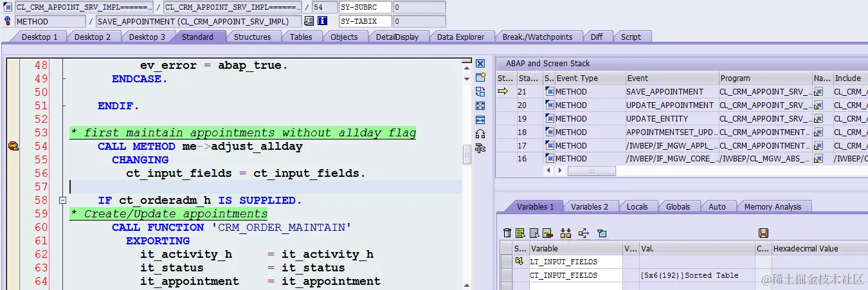Open the Structures tab

coord(252,37)
